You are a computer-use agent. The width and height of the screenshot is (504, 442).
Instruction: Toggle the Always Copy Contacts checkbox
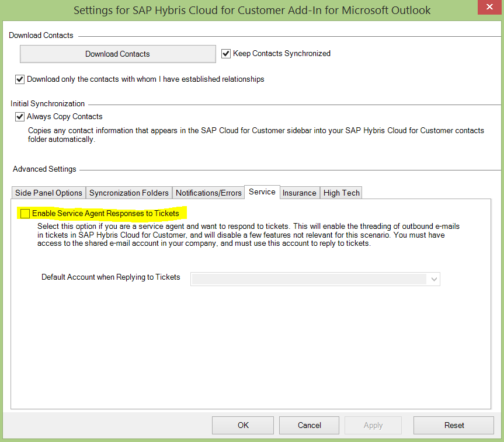point(20,117)
